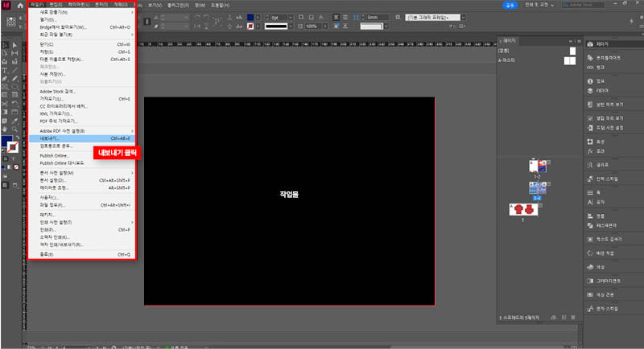
Task: Select the Pen tool
Action: tap(5, 78)
